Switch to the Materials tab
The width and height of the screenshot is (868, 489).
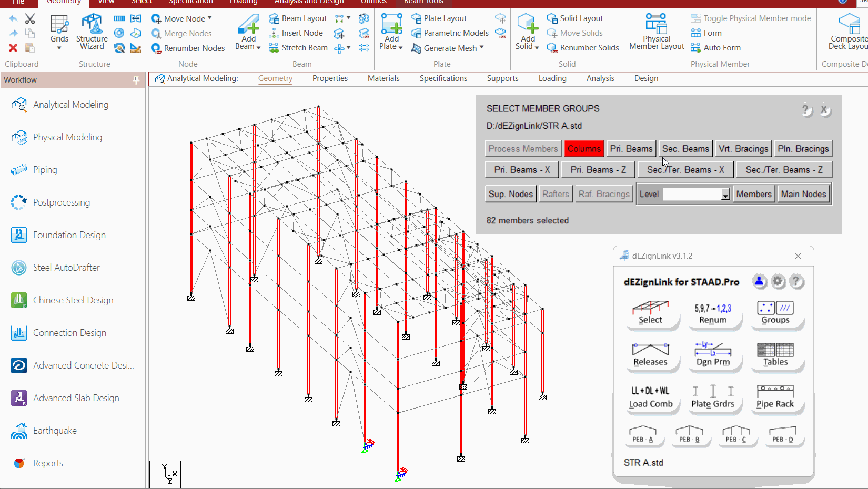(x=383, y=78)
